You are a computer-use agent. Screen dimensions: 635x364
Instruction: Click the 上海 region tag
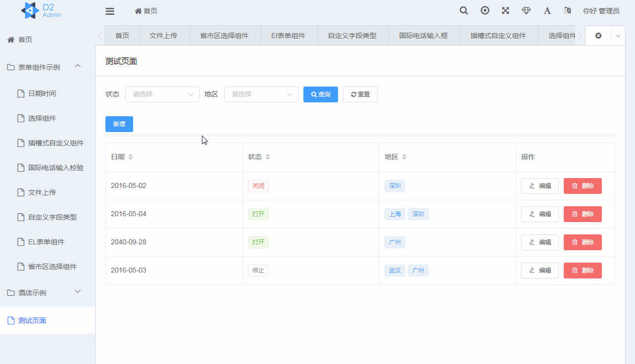[395, 214]
